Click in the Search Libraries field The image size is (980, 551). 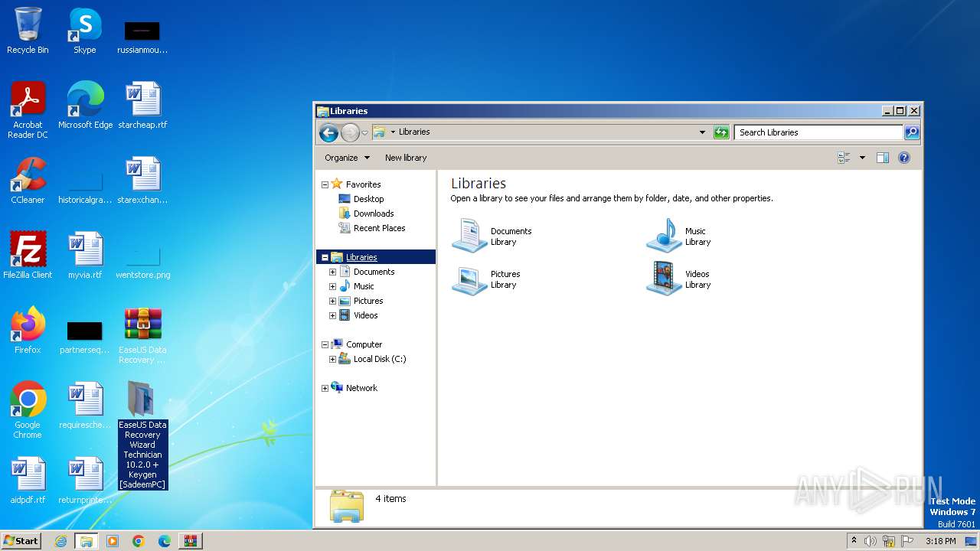(818, 132)
